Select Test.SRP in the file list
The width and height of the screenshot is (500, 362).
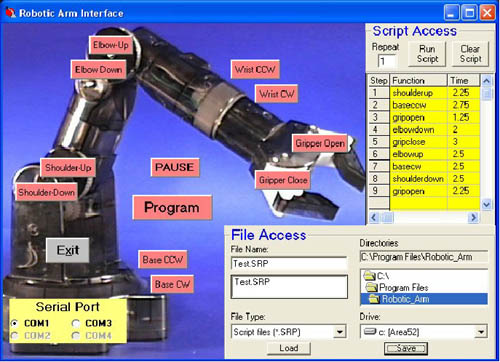pos(252,282)
